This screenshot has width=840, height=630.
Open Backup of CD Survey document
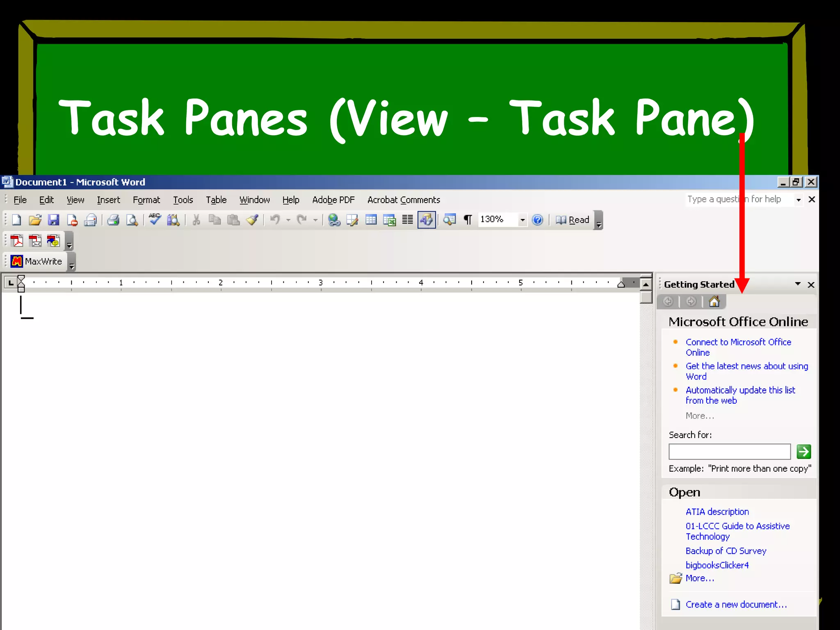(x=726, y=551)
